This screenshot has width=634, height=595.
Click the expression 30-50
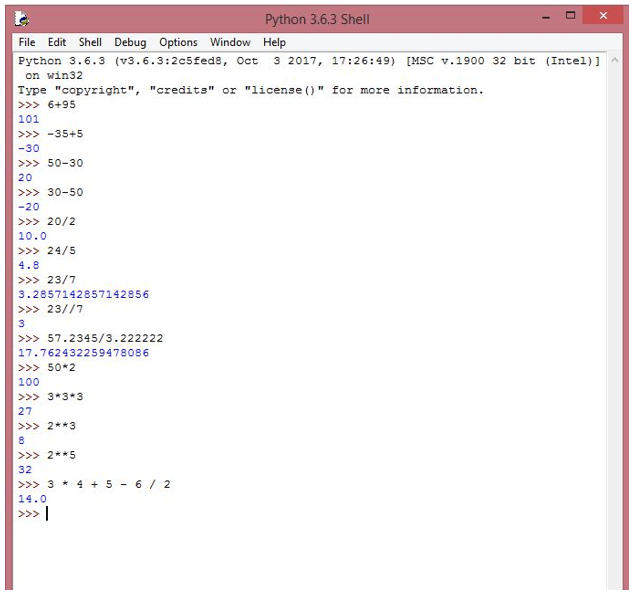click(x=65, y=192)
